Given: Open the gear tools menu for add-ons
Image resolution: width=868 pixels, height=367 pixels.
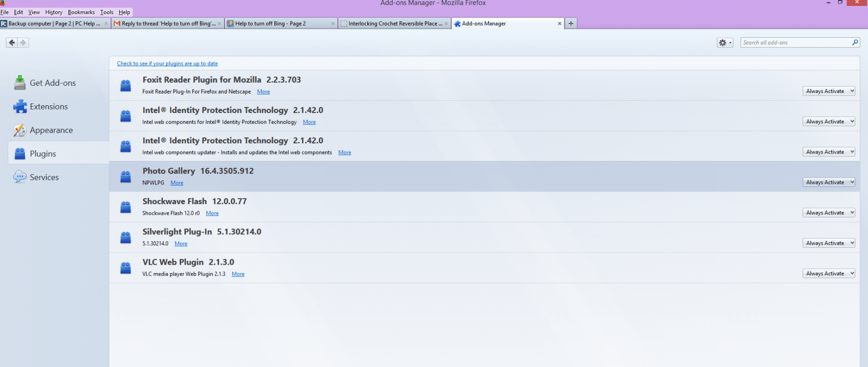Looking at the screenshot, I should click(725, 43).
